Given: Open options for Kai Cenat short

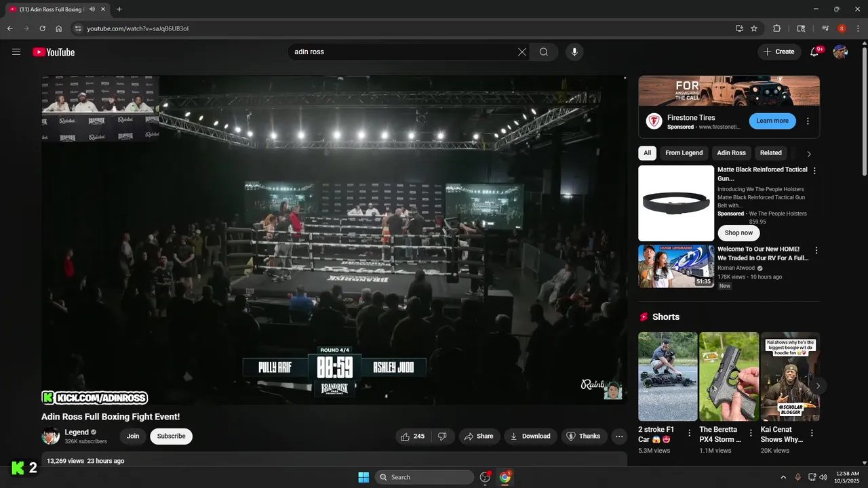Looking at the screenshot, I should click(x=812, y=433).
